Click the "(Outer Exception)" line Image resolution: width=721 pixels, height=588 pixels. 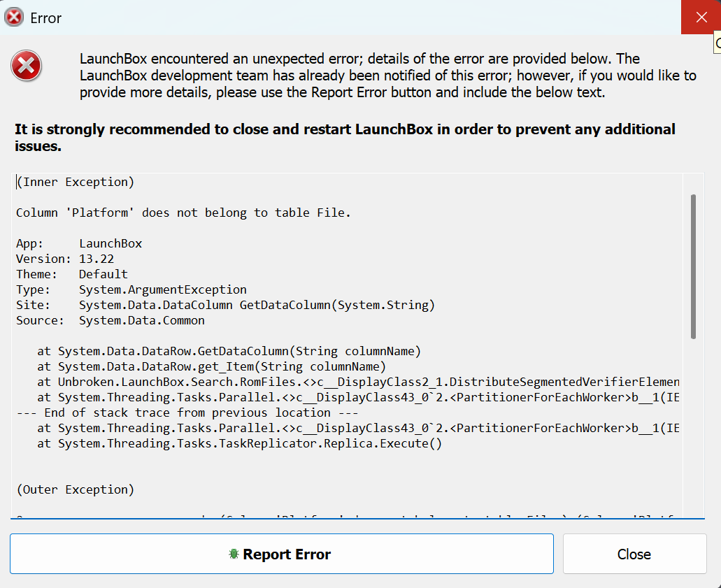point(76,489)
